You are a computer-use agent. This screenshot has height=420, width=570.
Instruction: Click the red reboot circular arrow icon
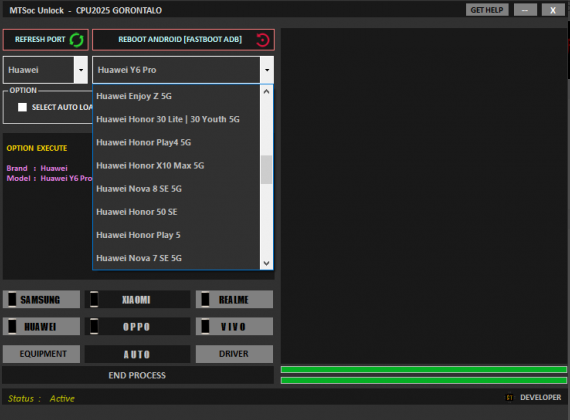[262, 40]
